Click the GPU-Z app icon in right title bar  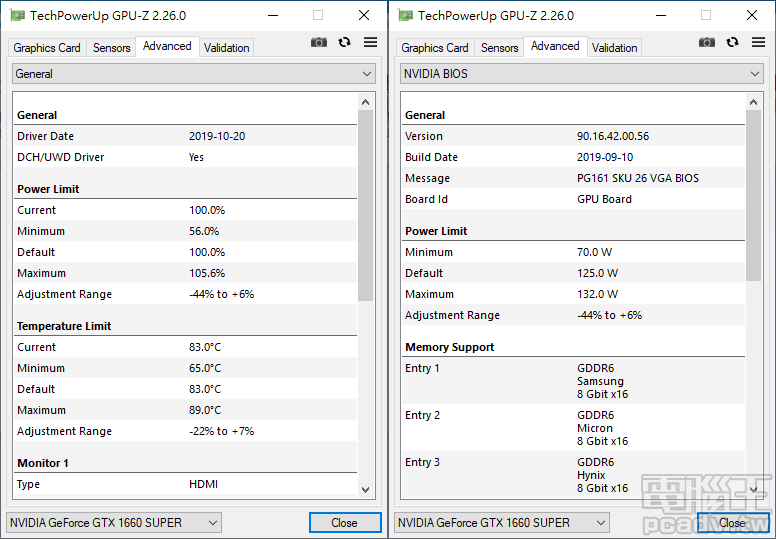pos(405,15)
